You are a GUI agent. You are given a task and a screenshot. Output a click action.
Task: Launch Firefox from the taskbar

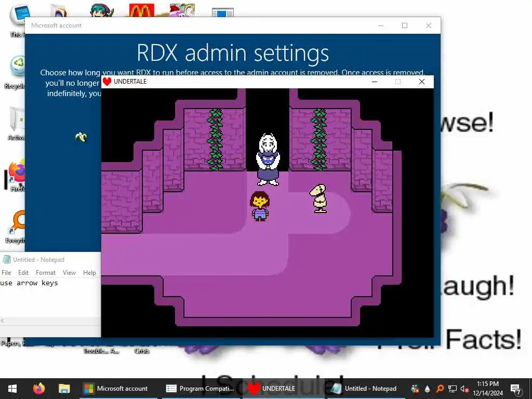[x=38, y=389]
